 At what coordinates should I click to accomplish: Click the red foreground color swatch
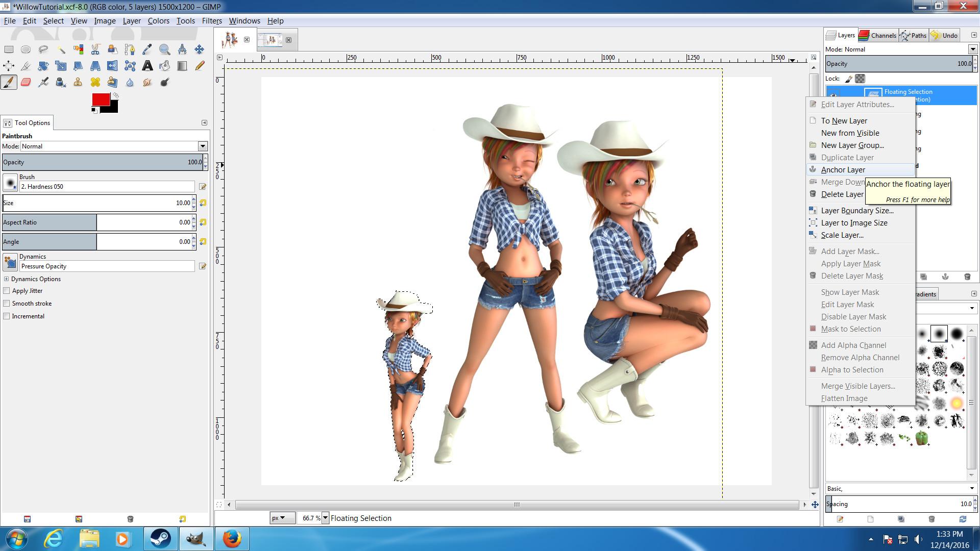[101, 99]
